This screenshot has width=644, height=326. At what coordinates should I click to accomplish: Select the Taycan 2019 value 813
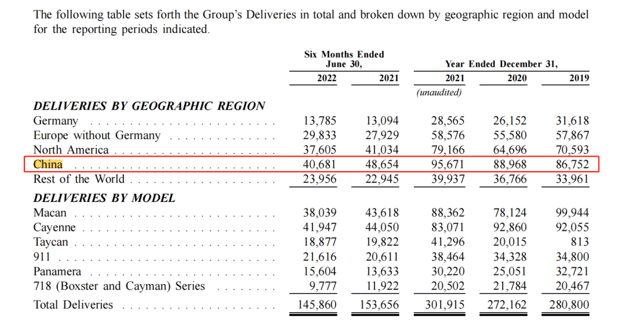coord(580,242)
